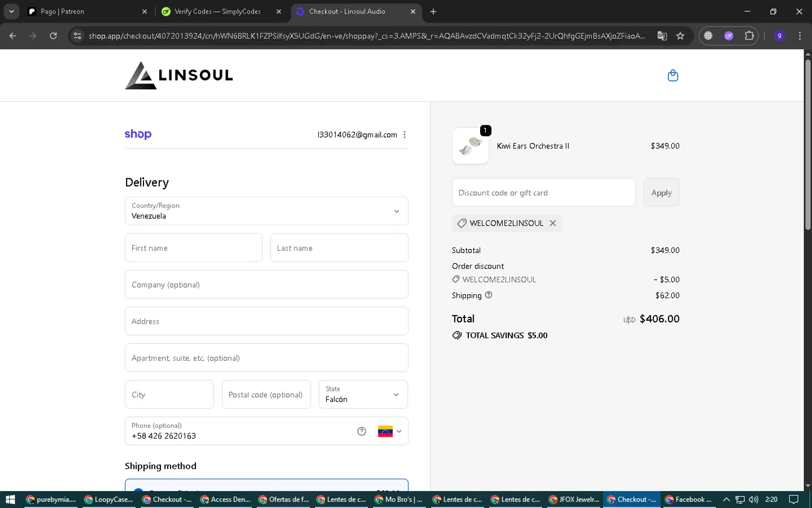Click the $406.00 total amount
Viewport: 812px width, 508px height.
659,319
